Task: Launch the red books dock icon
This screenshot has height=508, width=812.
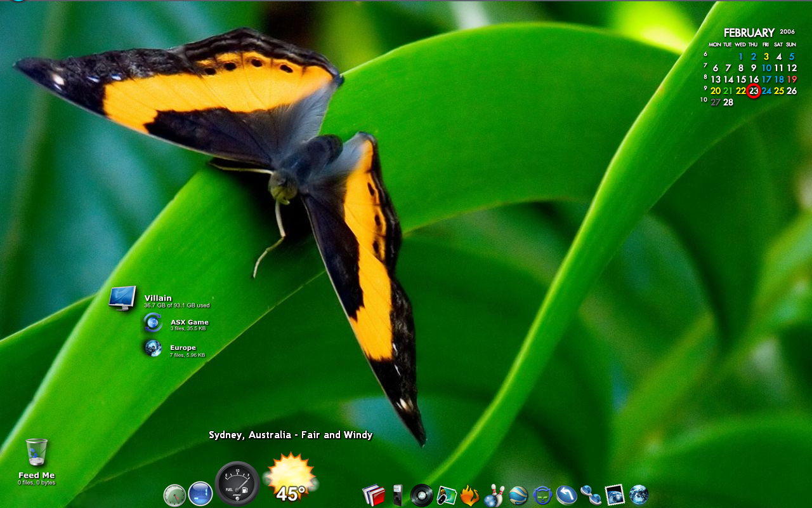Action: coord(374,495)
